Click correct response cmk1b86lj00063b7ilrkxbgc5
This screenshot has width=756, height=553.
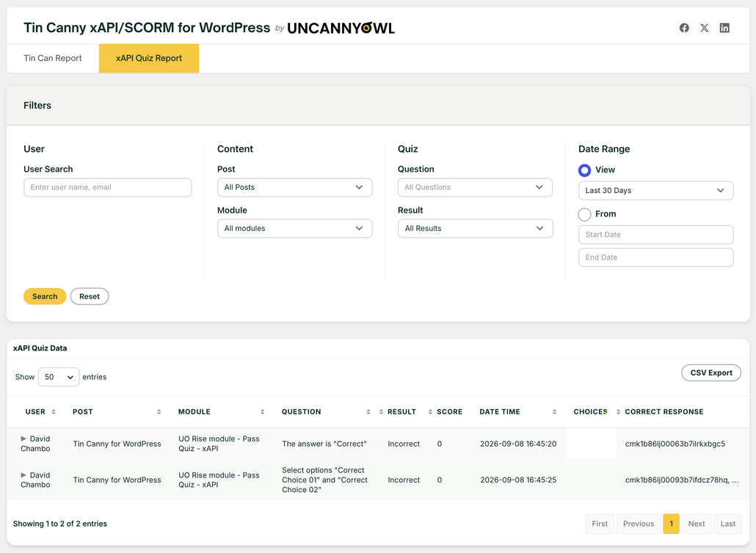pos(675,444)
